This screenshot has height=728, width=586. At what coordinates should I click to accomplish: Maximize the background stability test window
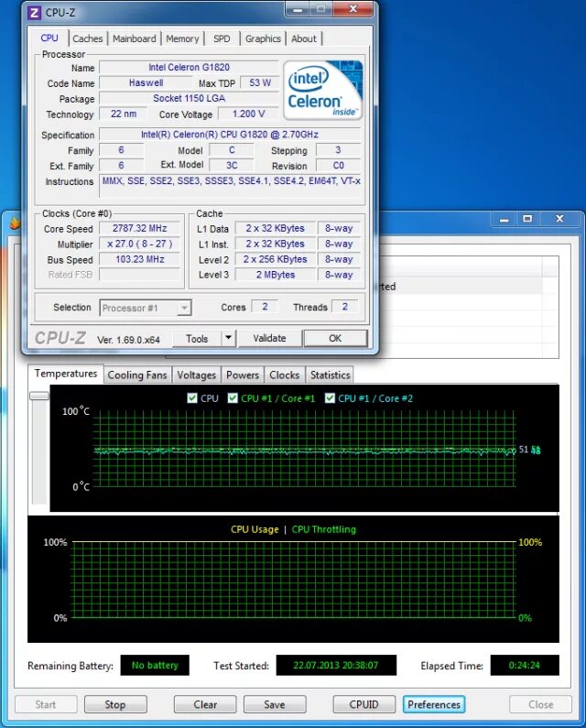(527, 218)
